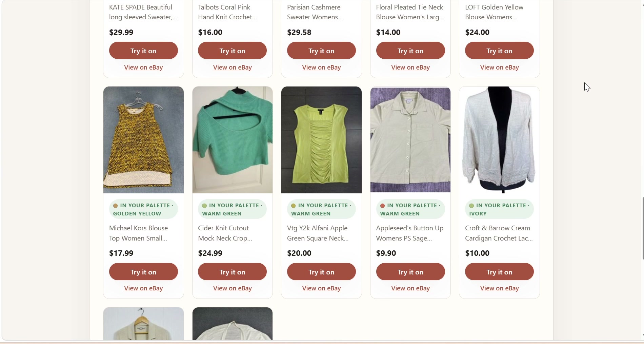The height and width of the screenshot is (344, 644).
Task: Click the Ivory palette badge
Action: 499,209
